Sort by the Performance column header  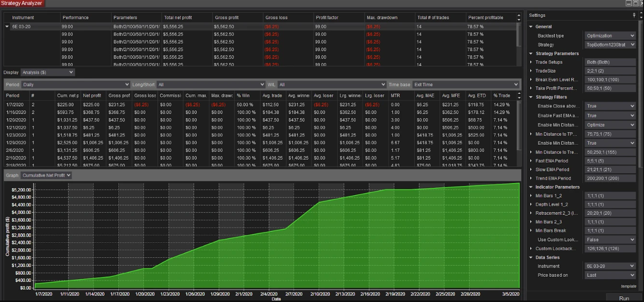pyautogui.click(x=86, y=18)
